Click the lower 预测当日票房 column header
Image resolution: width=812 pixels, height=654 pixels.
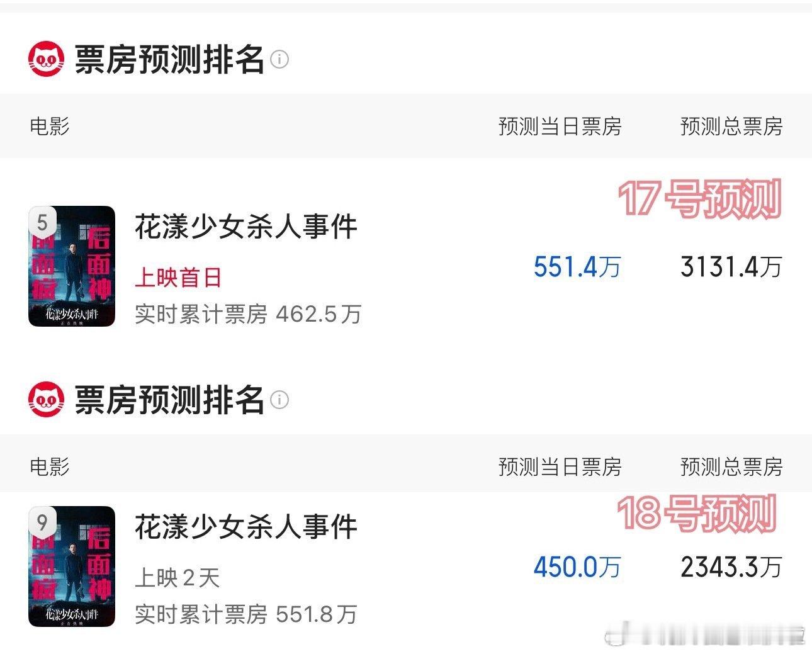coord(560,466)
